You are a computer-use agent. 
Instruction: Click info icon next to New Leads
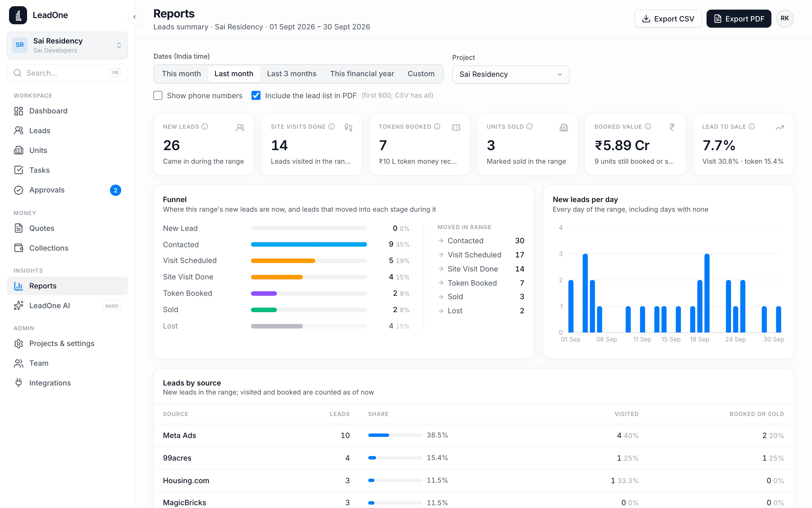pos(205,127)
